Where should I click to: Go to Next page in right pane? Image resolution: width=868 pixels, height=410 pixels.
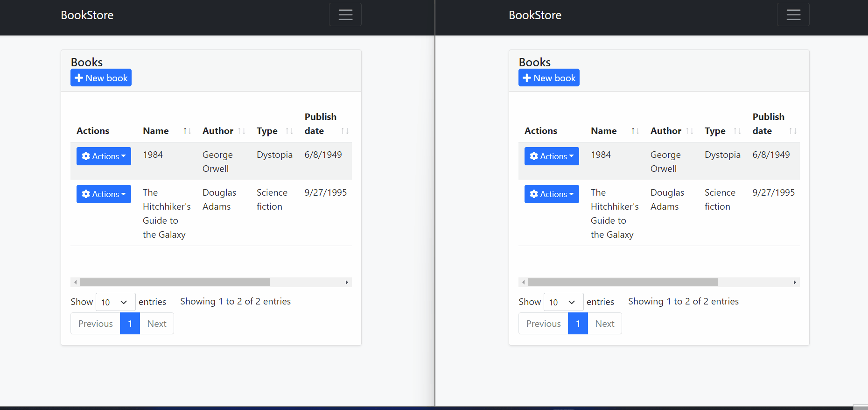point(604,324)
